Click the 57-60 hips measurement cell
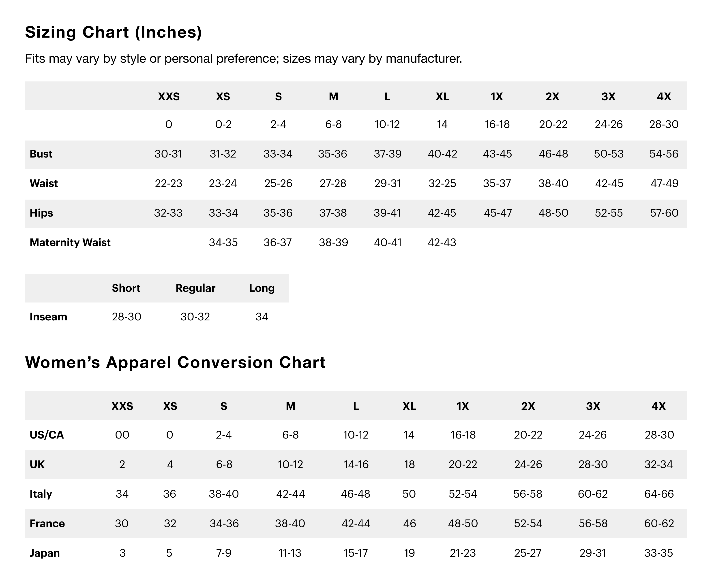712x588 pixels. (x=664, y=213)
